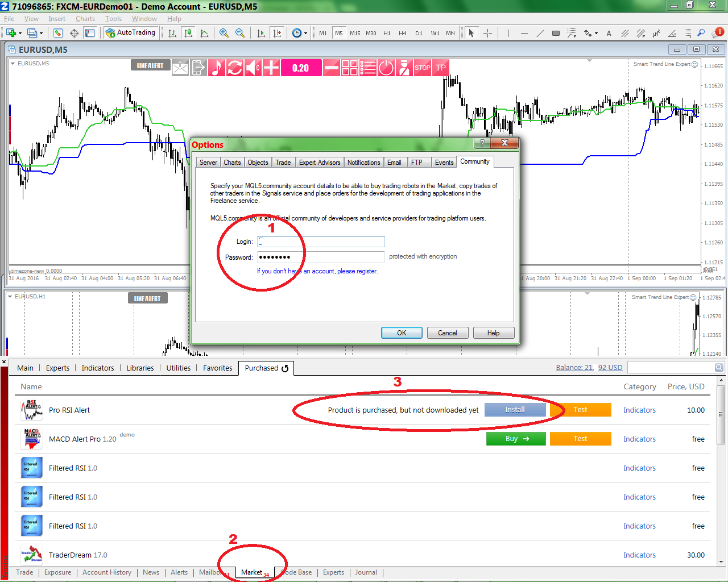
Task: Select the vertical line drawing tool
Action: point(508,33)
